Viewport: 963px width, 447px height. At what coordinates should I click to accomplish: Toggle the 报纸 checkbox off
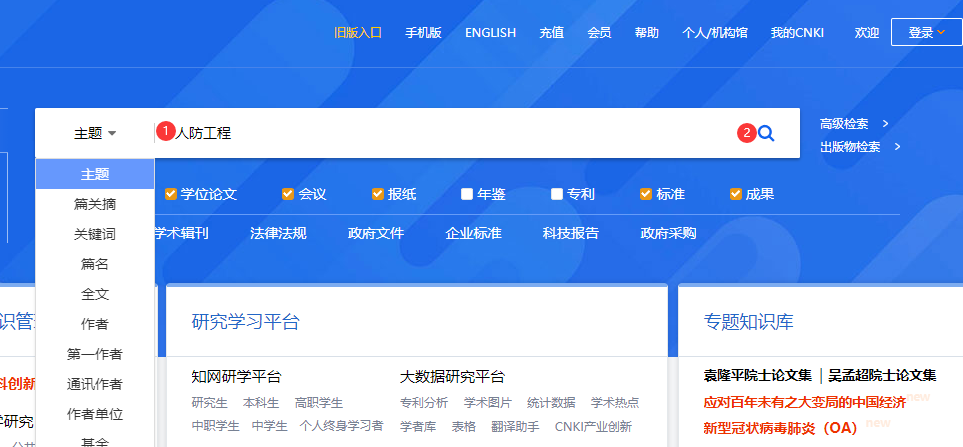tap(378, 194)
